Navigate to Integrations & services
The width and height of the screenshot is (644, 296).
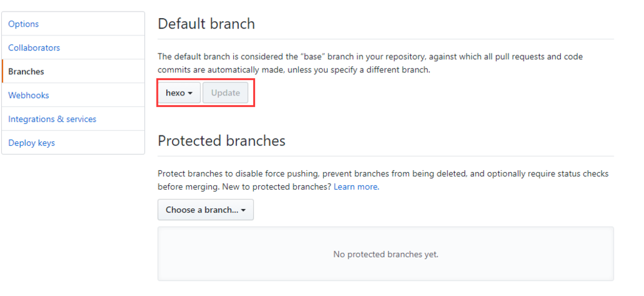point(52,119)
